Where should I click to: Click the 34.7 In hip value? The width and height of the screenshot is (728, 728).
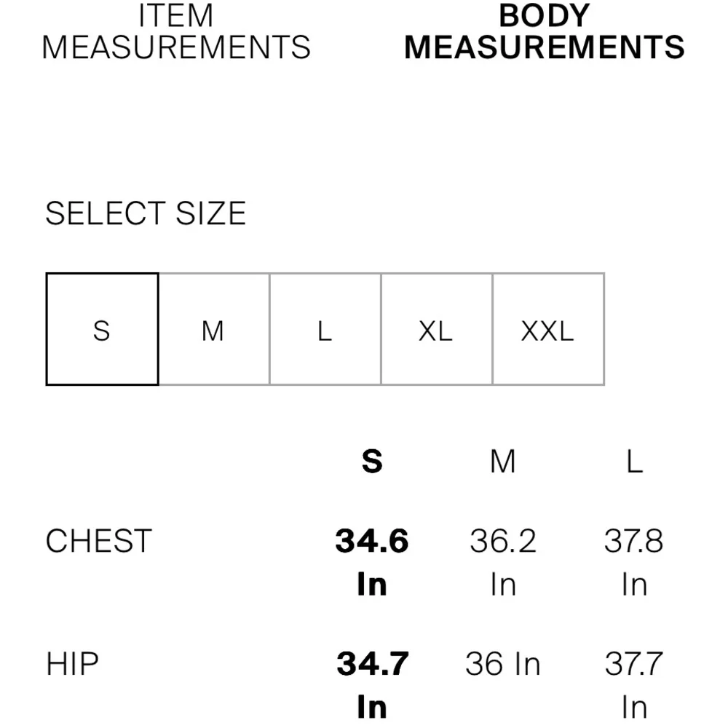[x=372, y=665]
